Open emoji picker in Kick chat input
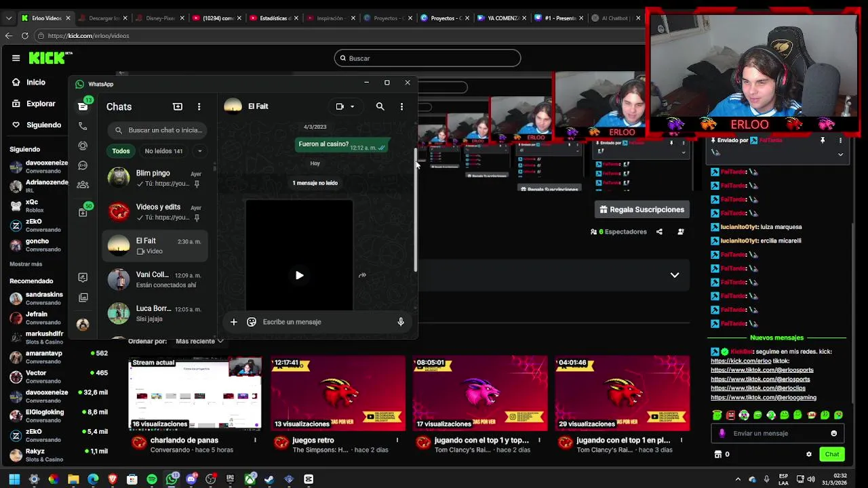Image resolution: width=868 pixels, height=488 pixels. [x=834, y=433]
